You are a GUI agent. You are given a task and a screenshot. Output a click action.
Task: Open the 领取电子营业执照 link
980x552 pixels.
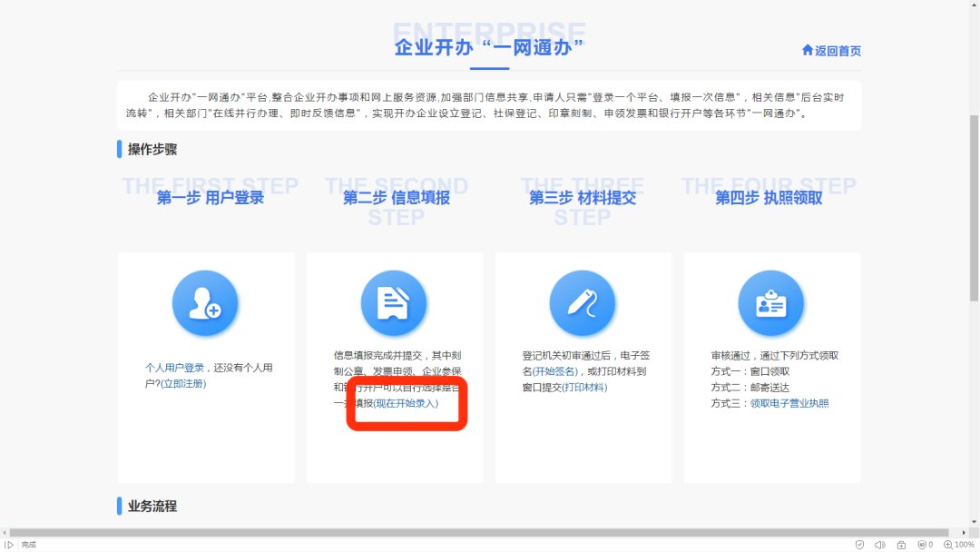pos(789,403)
